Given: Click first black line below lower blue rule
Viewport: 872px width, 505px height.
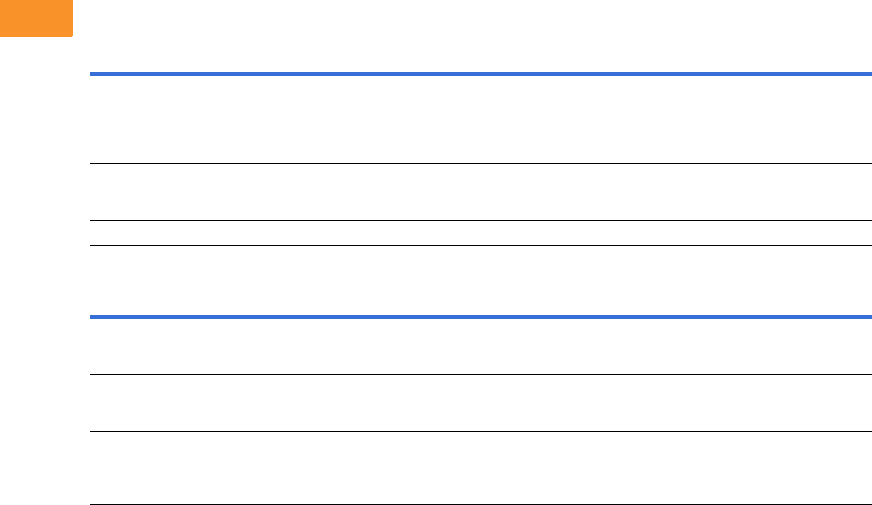Looking at the screenshot, I should click(481, 375).
